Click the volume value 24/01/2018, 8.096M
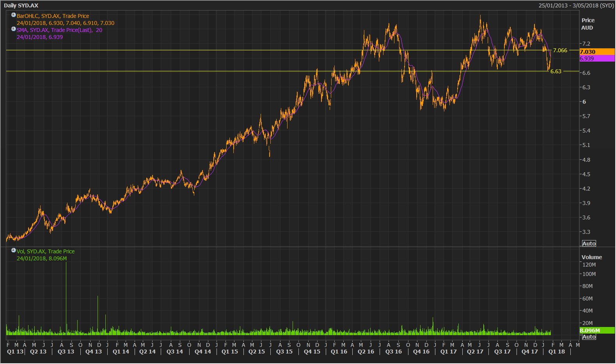This screenshot has height=364, width=616. click(x=42, y=258)
